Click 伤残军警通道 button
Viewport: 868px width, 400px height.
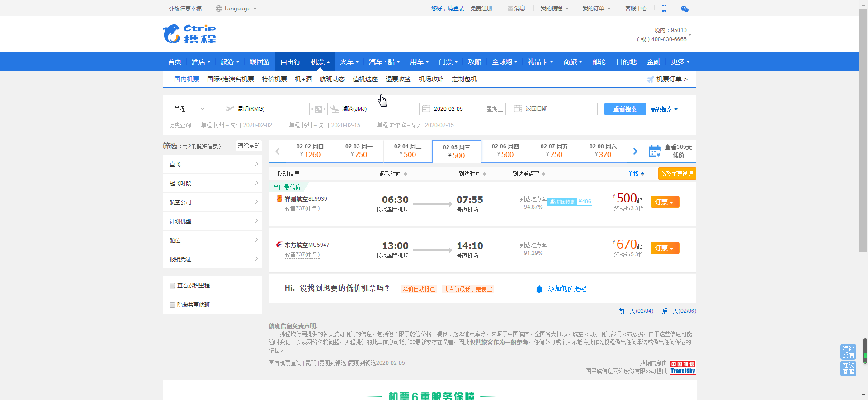(677, 174)
